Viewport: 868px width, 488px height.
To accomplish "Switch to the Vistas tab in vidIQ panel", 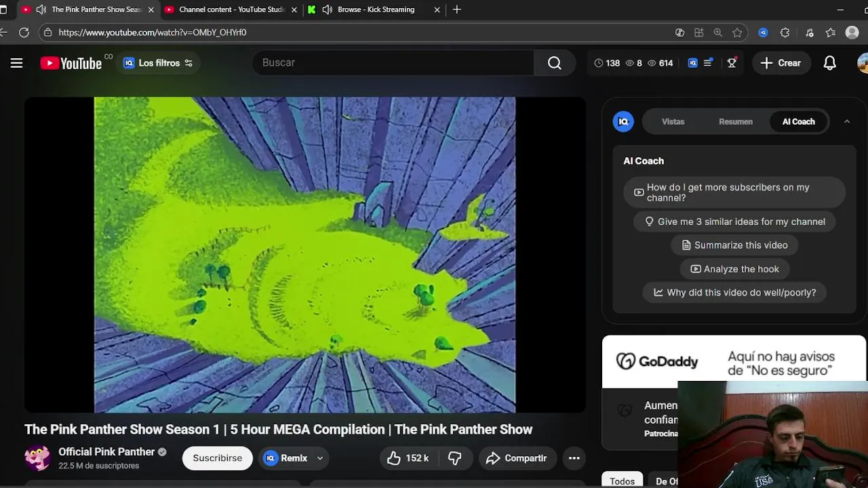I will [673, 121].
